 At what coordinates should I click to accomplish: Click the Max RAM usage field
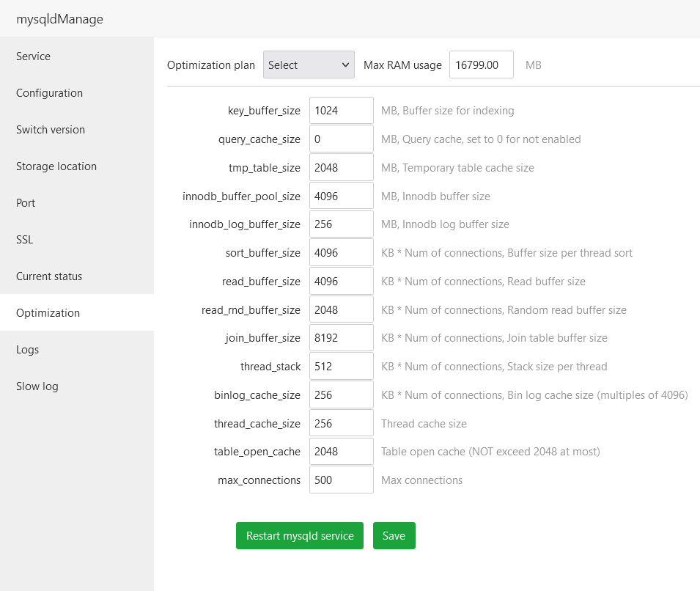coord(481,65)
